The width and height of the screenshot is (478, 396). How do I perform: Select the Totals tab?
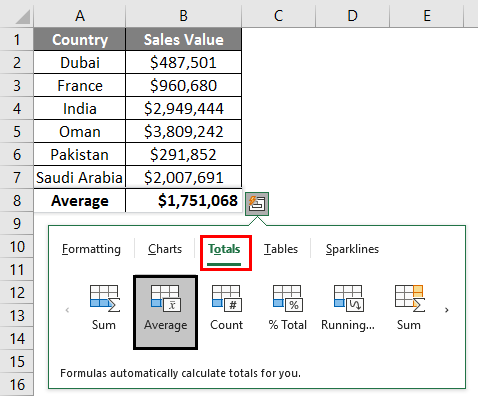[224, 249]
